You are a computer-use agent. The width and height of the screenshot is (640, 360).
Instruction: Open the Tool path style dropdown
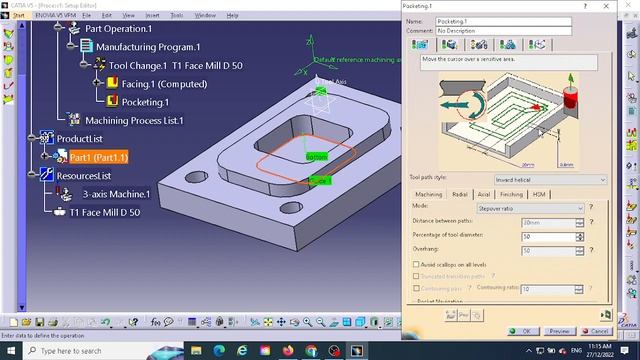click(x=550, y=180)
